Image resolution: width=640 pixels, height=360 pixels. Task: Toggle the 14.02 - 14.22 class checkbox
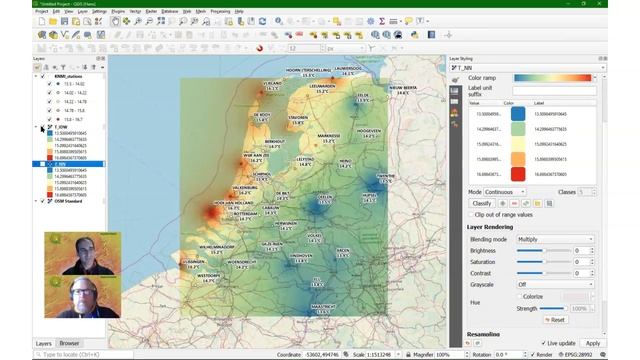(x=49, y=93)
